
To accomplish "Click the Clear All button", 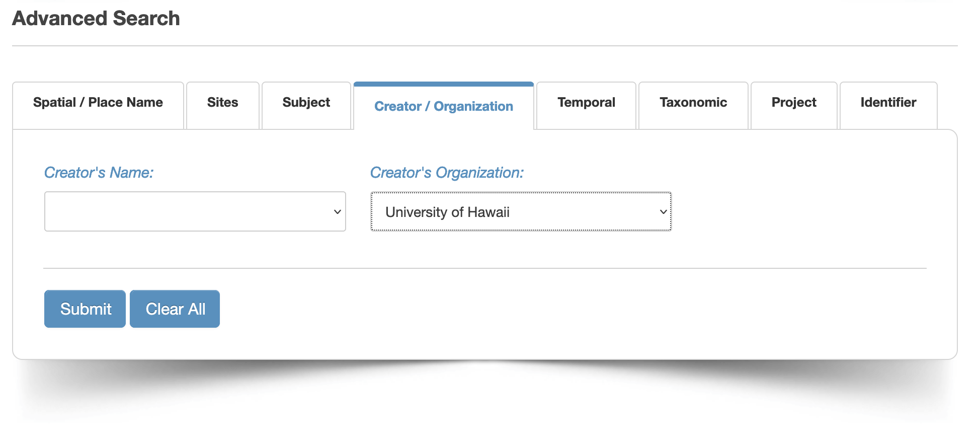I will [x=175, y=309].
